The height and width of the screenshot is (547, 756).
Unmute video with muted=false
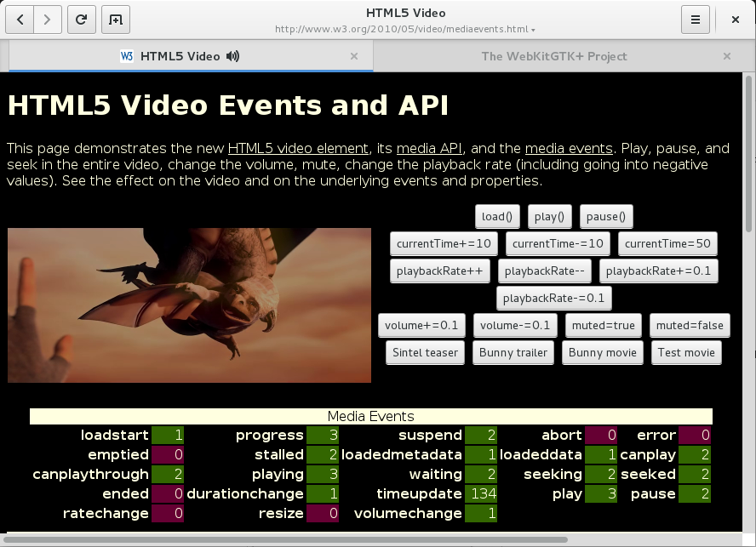(690, 325)
